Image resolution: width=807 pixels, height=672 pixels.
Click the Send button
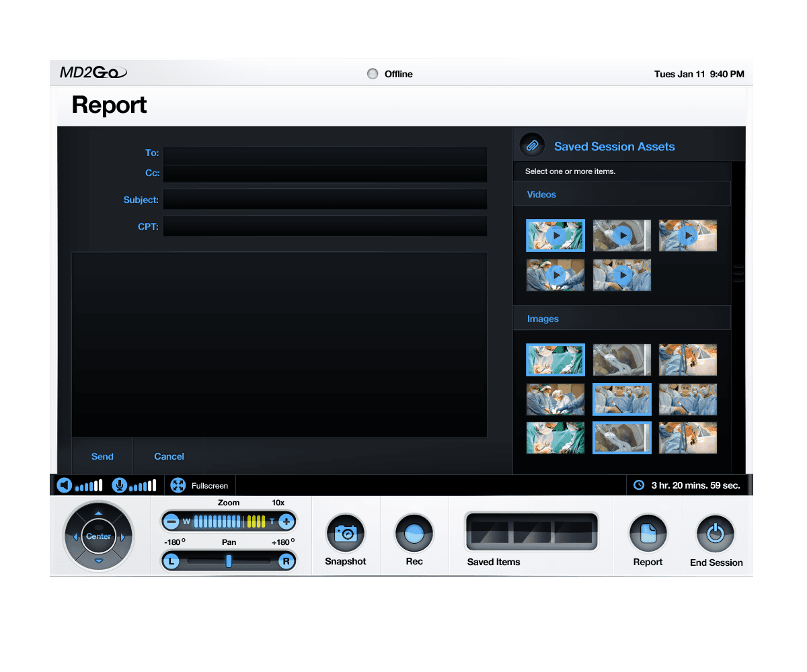coord(102,456)
